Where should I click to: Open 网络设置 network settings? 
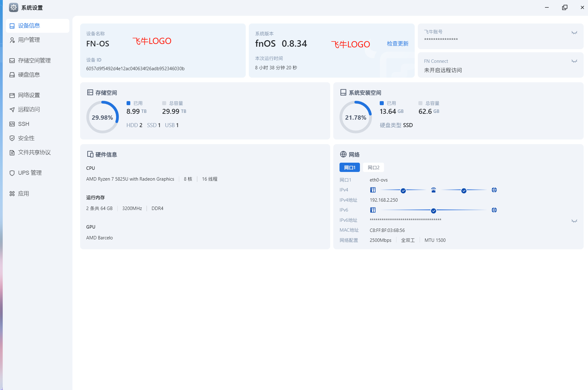click(29, 95)
